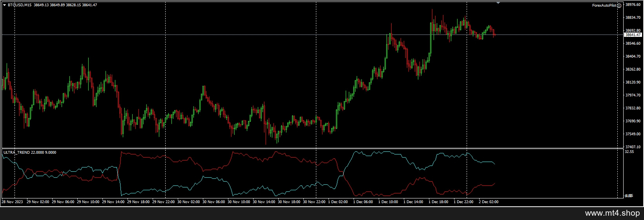Click the 37974.70 price axis label
Screen dimensions: 644x220
pyautogui.click(x=633, y=95)
